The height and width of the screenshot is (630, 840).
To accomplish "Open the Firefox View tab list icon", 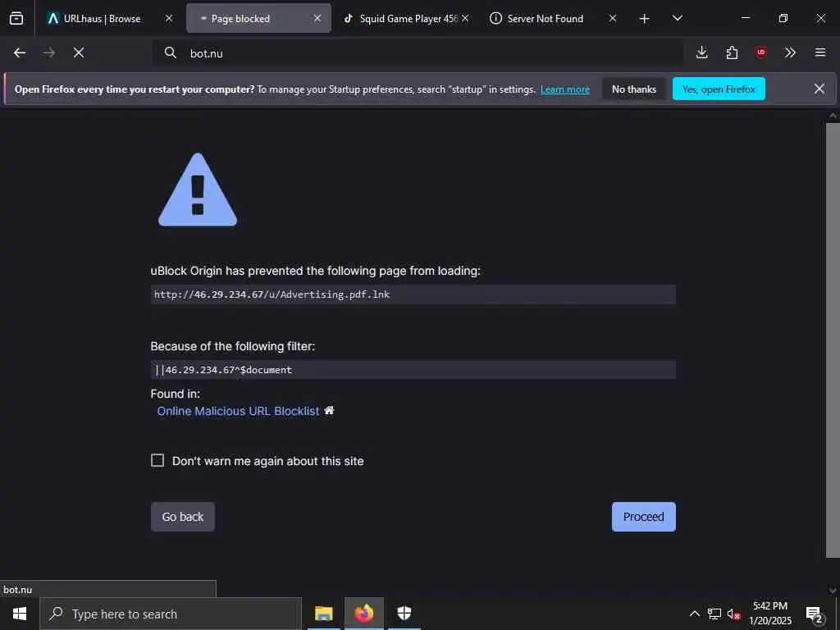I will pos(16,18).
